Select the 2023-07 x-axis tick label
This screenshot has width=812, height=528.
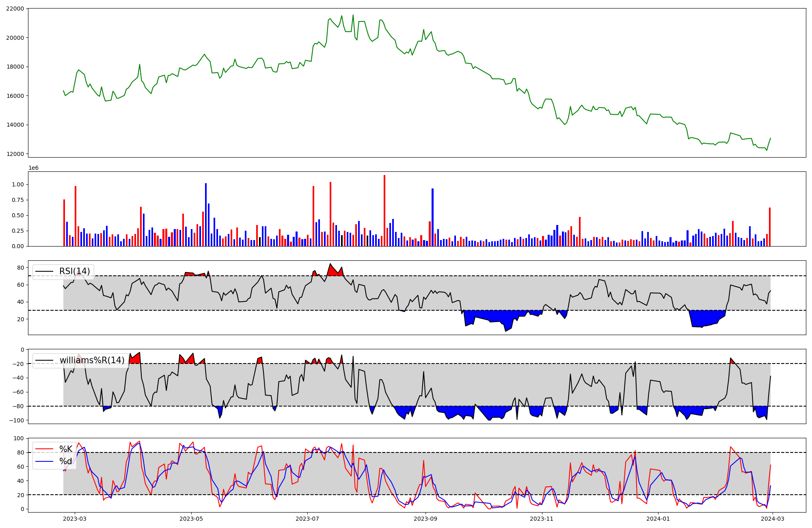pos(307,519)
